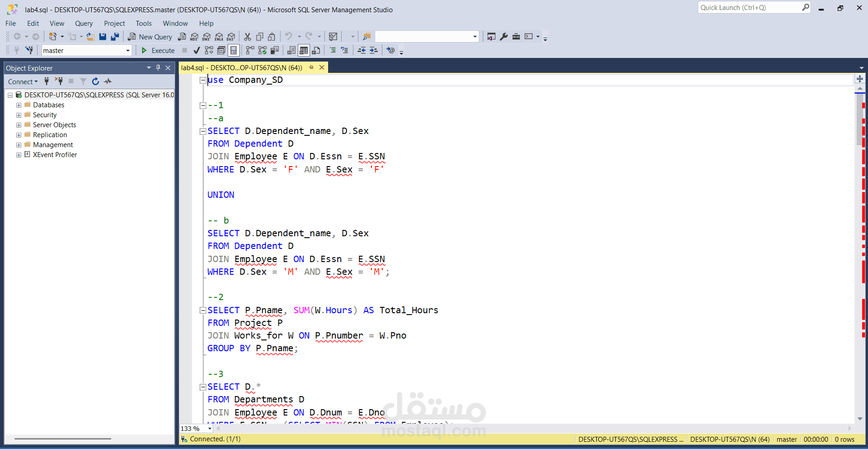Click the Database Engine Query icon
This screenshot has width=868, height=449.
pyautogui.click(x=182, y=37)
